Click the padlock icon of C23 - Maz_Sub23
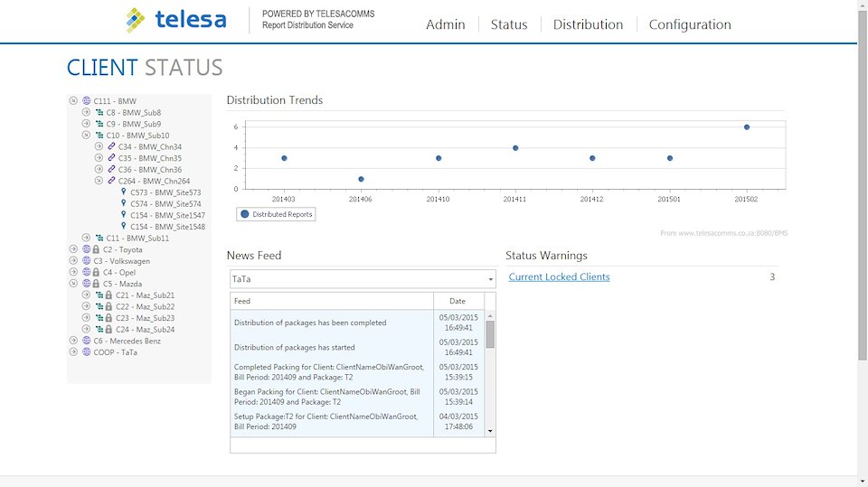 tap(108, 318)
